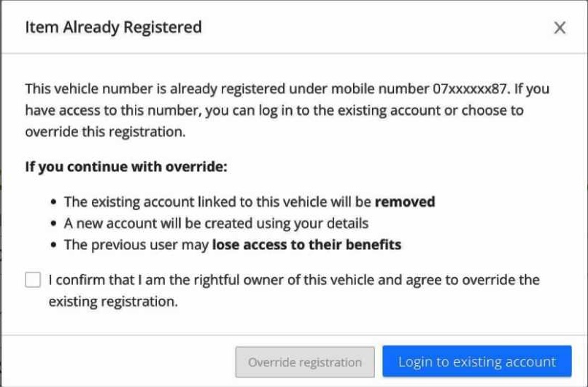The image size is (588, 387).
Task: Click the masked mobile number 07xxxxxx87
Action: click(x=470, y=89)
